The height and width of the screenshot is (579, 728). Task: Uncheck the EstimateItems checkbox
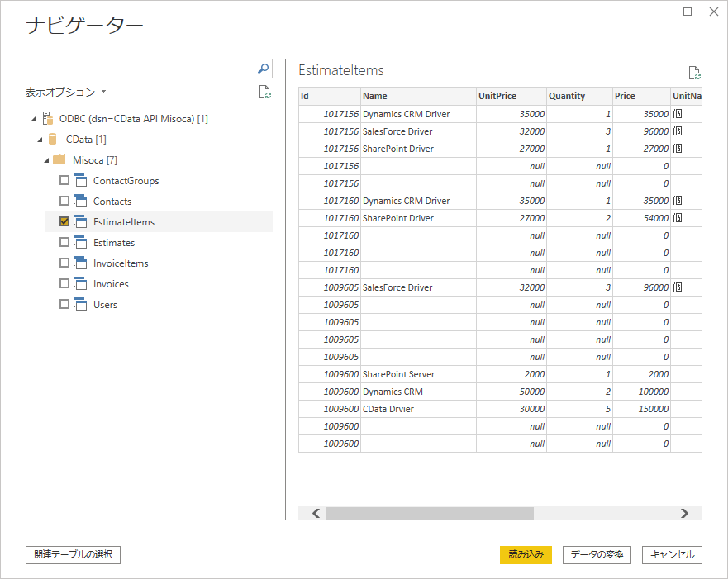(x=64, y=222)
